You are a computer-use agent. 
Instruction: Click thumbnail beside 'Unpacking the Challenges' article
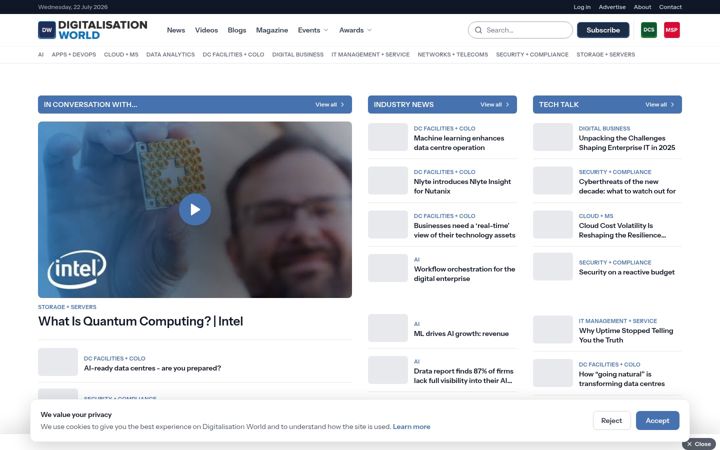(552, 137)
